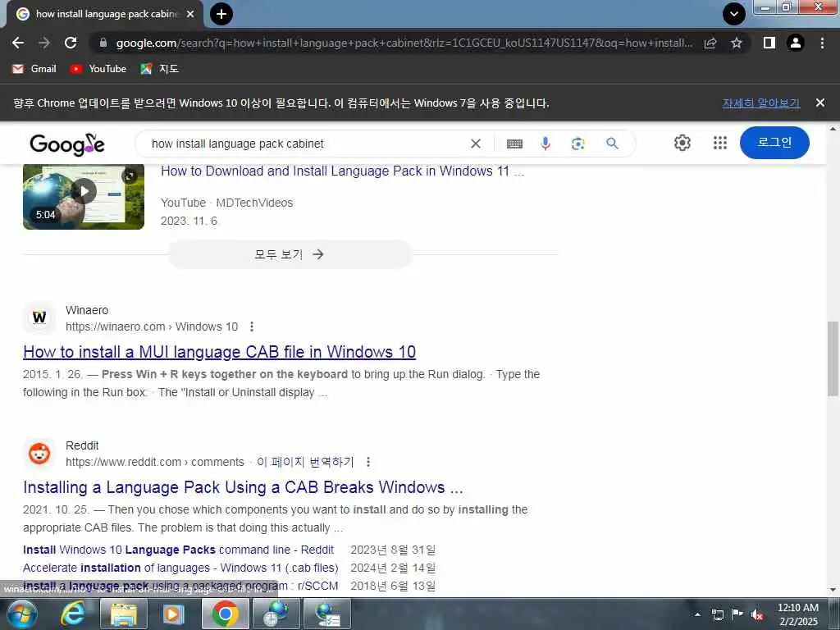Open more options for Reddit result
Image resolution: width=840 pixels, height=630 pixels.
tap(368, 462)
